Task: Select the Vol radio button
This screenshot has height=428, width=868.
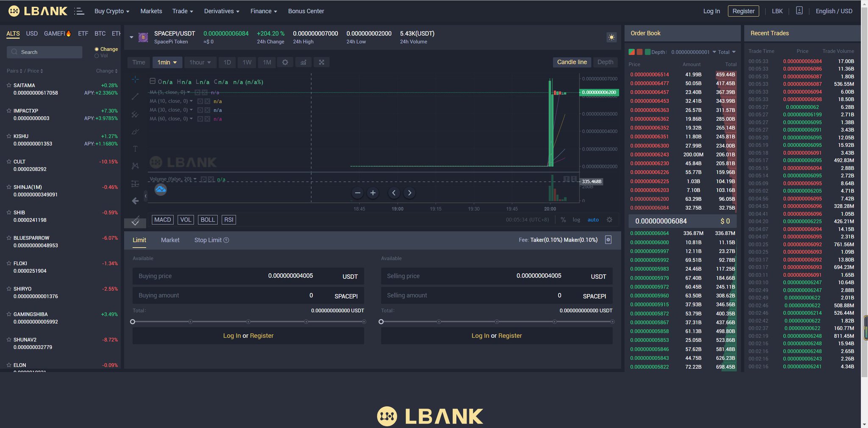Action: 97,55
